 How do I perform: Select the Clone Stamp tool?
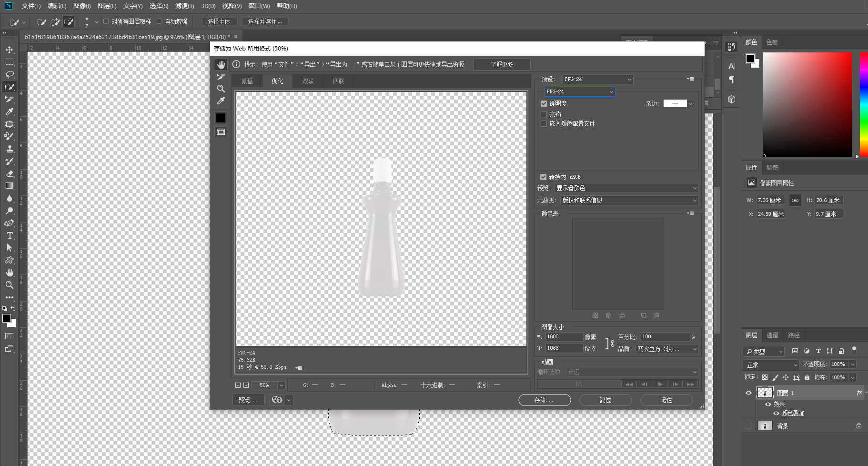(10, 149)
